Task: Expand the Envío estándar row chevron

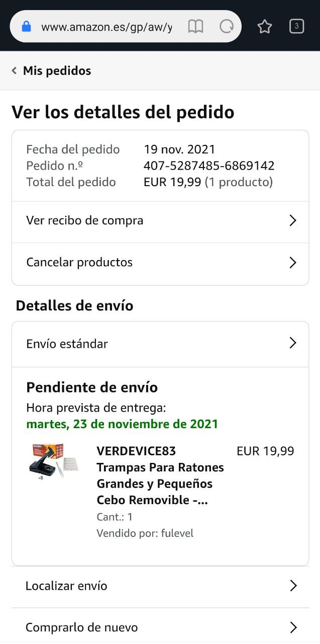Action: [x=293, y=343]
